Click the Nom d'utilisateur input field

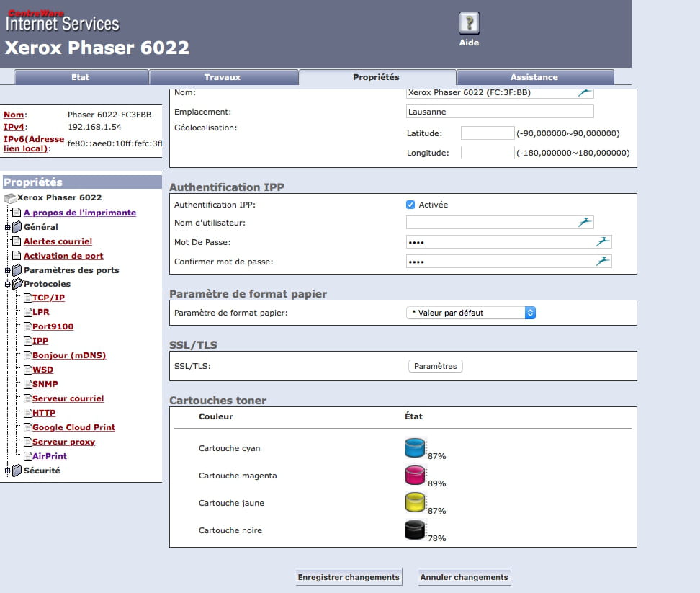(500, 223)
